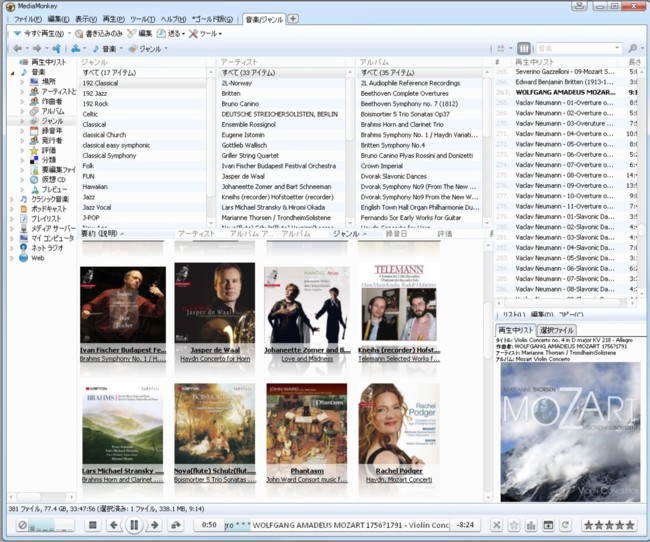The height and width of the screenshot is (542, 650).
Task: Open the 編集 menu in menu bar
Action: click(x=58, y=19)
